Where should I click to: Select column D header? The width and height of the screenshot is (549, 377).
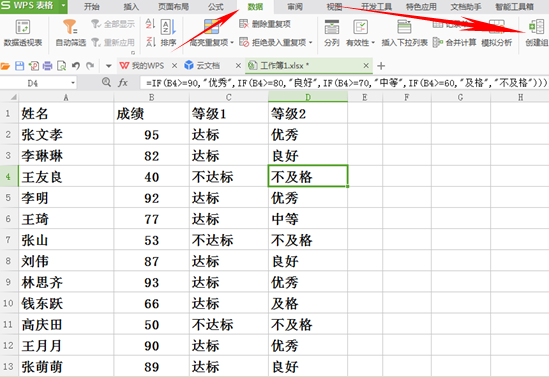308,97
